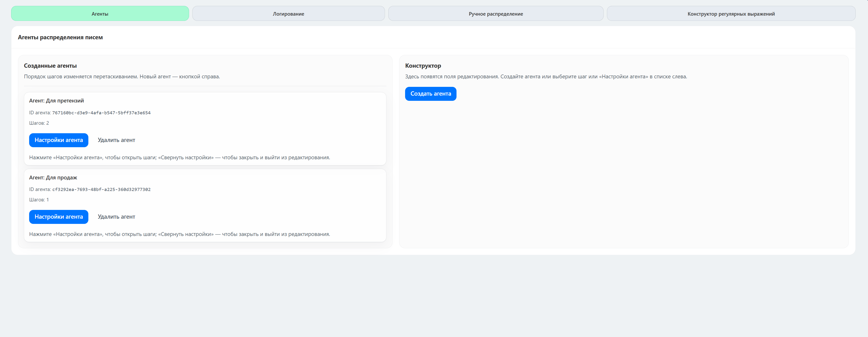Delete the Для претензий agent
868x337 pixels.
[116, 140]
